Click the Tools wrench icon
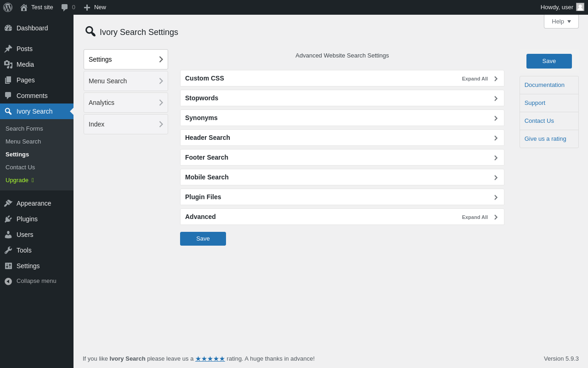The height and width of the screenshot is (368, 588). coord(8,250)
